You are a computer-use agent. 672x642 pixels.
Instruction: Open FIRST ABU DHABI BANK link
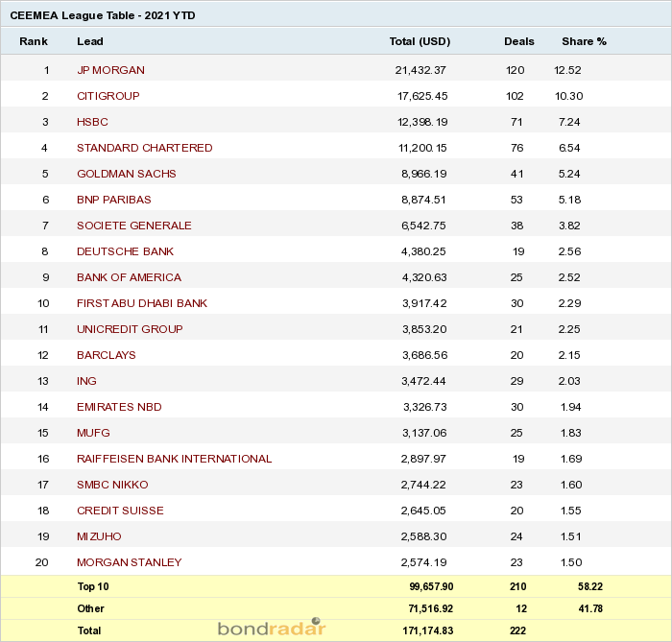pyautogui.click(x=142, y=303)
